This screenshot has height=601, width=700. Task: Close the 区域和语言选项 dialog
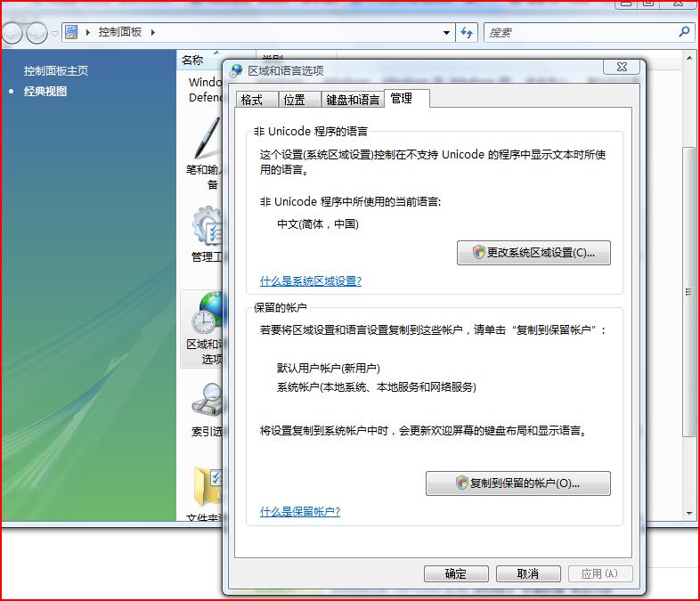(x=622, y=67)
